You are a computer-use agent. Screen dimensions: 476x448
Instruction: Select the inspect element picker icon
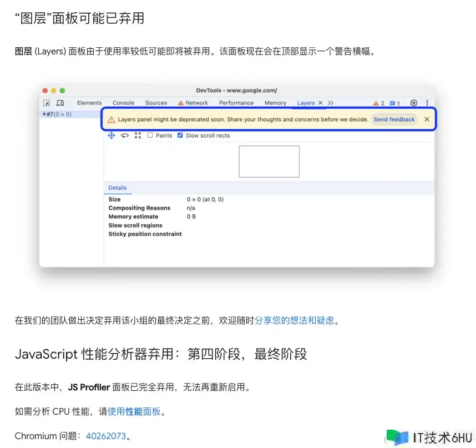(x=47, y=103)
